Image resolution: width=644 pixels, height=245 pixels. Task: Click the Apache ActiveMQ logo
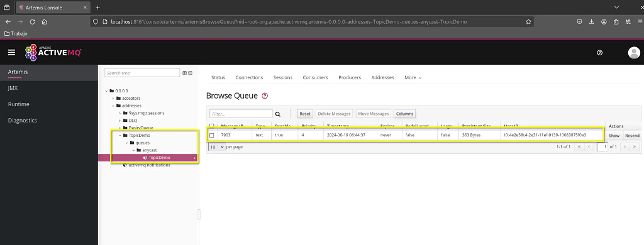coord(53,52)
